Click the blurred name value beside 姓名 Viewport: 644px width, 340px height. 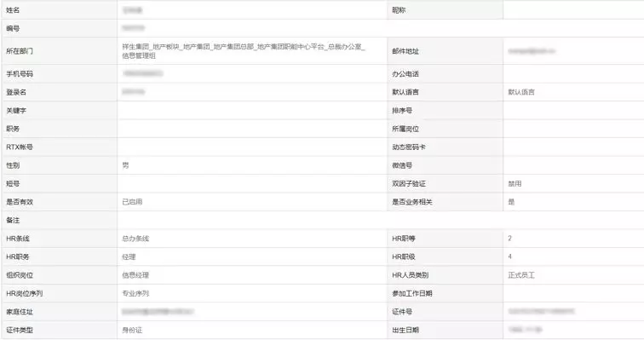click(x=132, y=10)
